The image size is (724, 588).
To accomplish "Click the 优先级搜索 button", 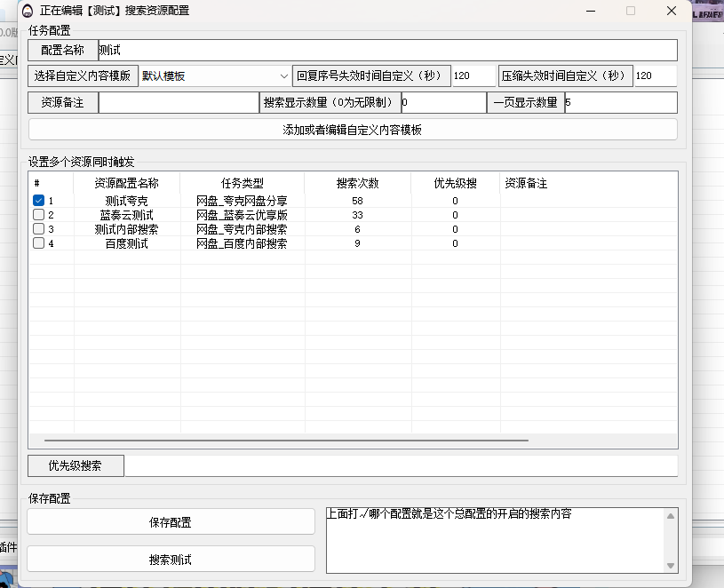I will click(76, 465).
